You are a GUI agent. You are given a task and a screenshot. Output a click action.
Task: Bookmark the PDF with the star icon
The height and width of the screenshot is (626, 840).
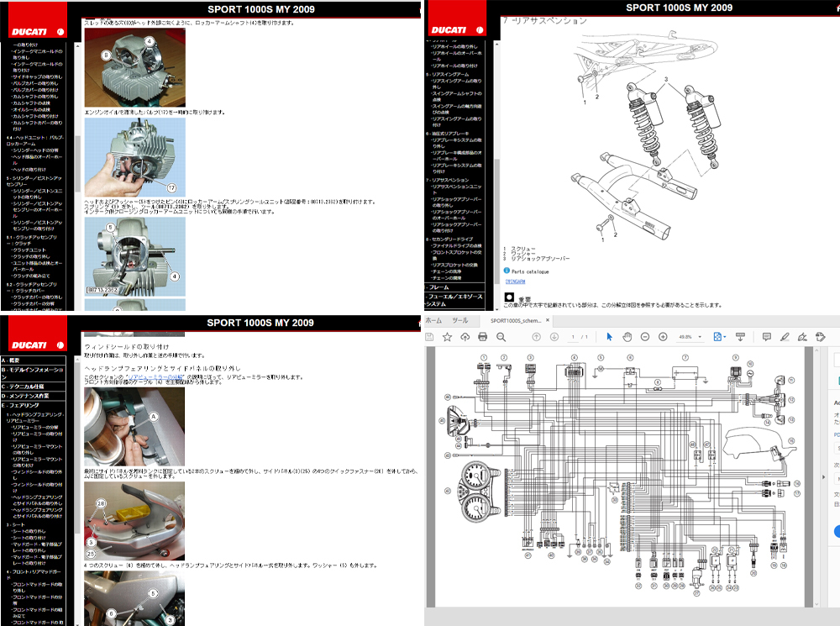click(448, 337)
